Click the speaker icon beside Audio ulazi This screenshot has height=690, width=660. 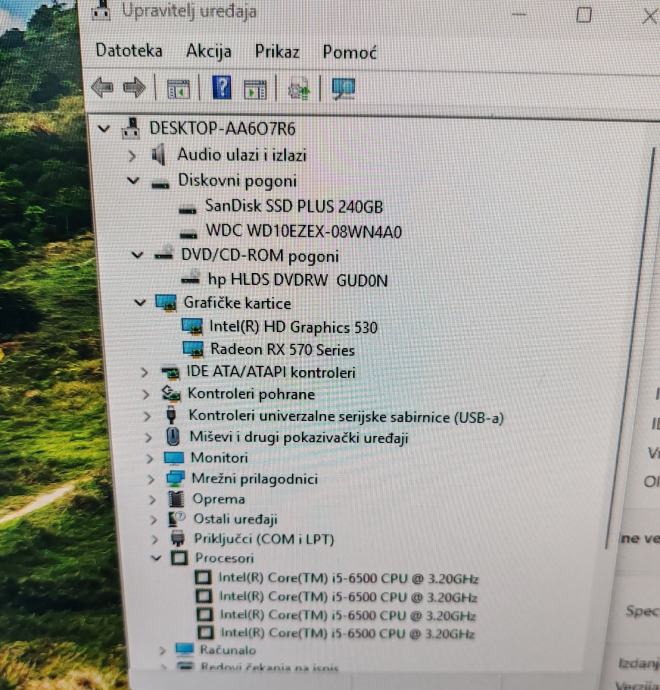point(158,154)
